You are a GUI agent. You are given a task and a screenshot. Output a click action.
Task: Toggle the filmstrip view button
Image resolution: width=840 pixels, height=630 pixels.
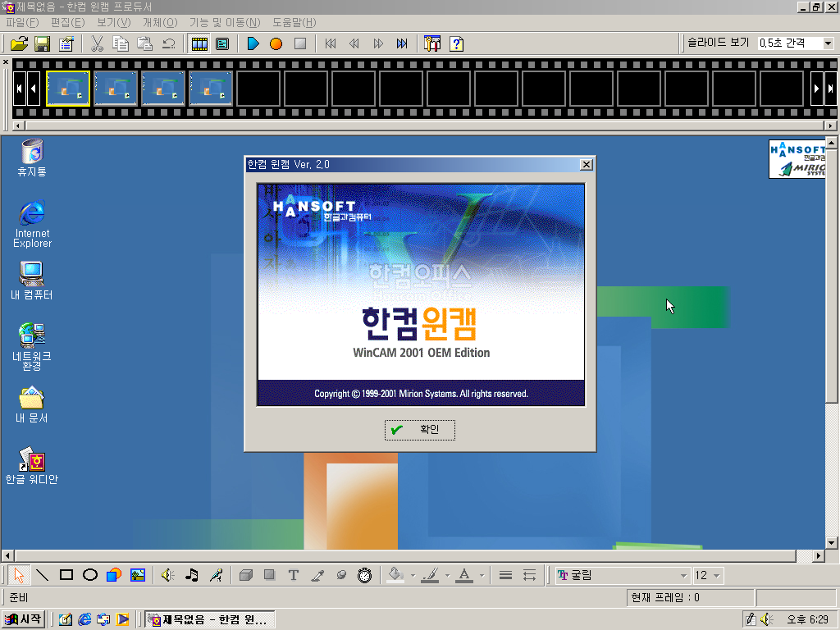[199, 43]
